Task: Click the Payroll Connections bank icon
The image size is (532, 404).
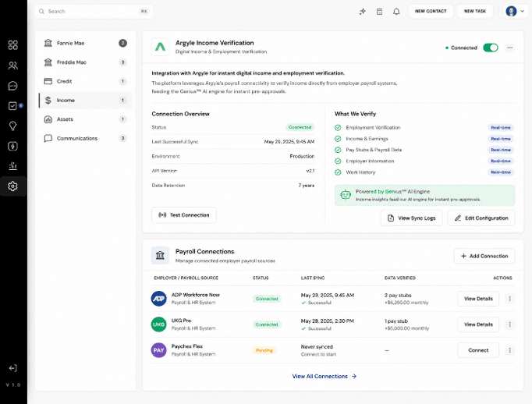Action: click(x=160, y=256)
